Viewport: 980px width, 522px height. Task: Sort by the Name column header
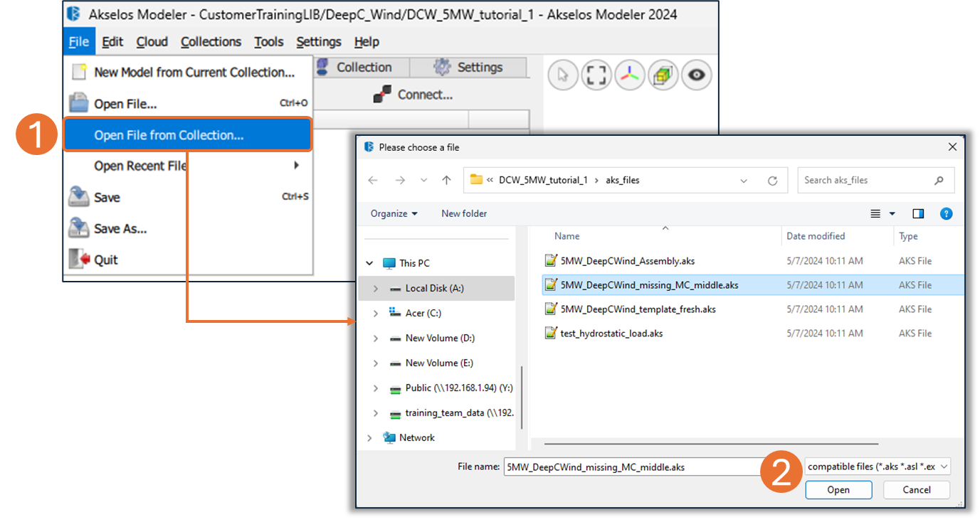point(567,236)
